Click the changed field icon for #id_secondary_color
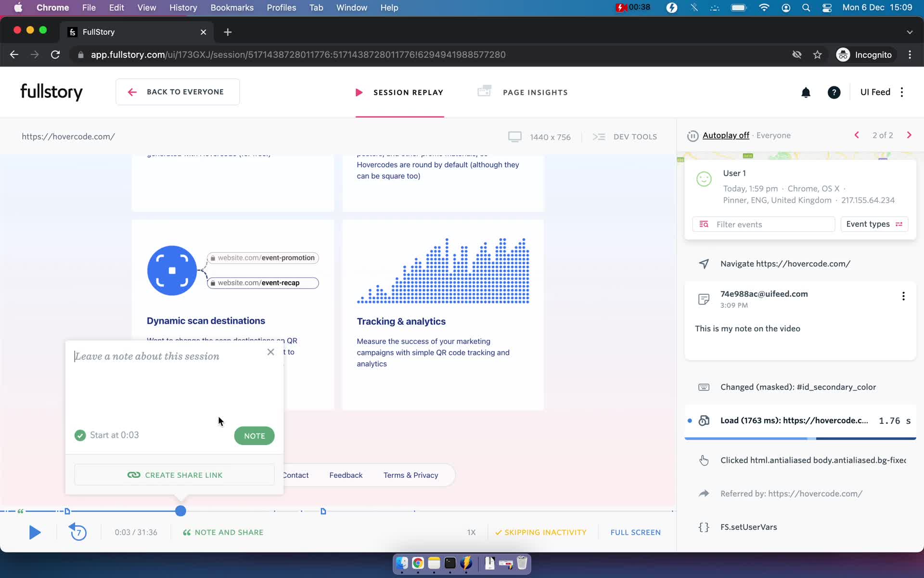The image size is (924, 578). (x=703, y=387)
